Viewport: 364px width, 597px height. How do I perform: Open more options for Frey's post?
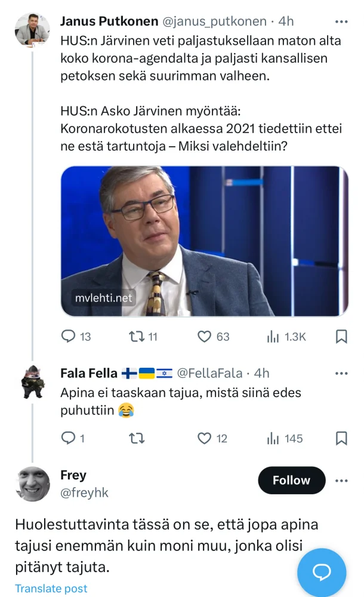pos(341,481)
